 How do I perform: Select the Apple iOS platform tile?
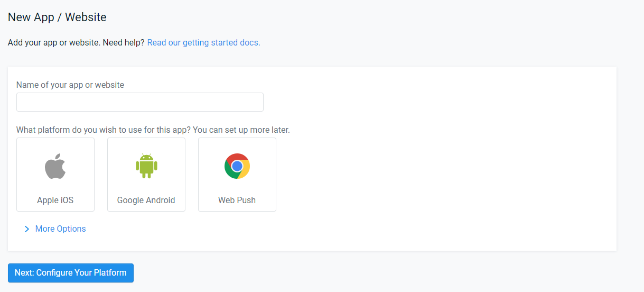click(55, 175)
